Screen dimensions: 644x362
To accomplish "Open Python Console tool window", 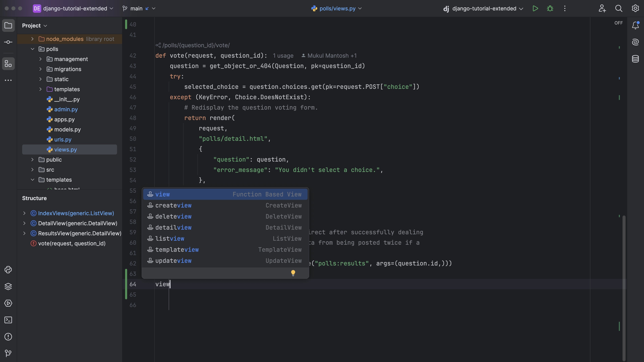I will coord(8,269).
